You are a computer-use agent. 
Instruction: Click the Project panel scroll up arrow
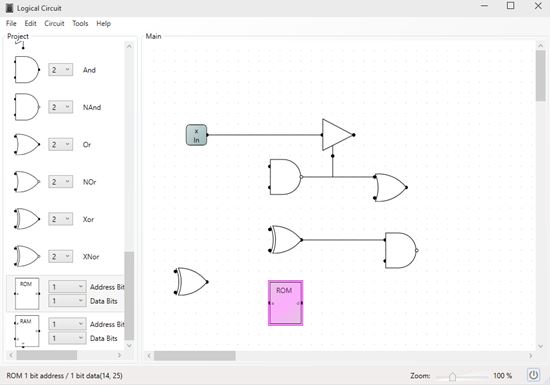[129, 46]
